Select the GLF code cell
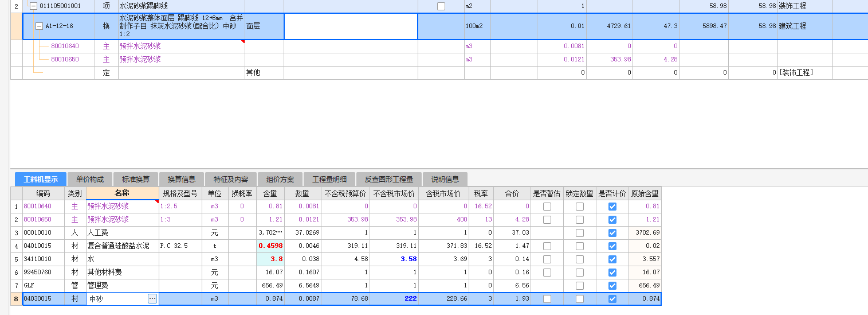868x315 pixels. tap(44, 286)
